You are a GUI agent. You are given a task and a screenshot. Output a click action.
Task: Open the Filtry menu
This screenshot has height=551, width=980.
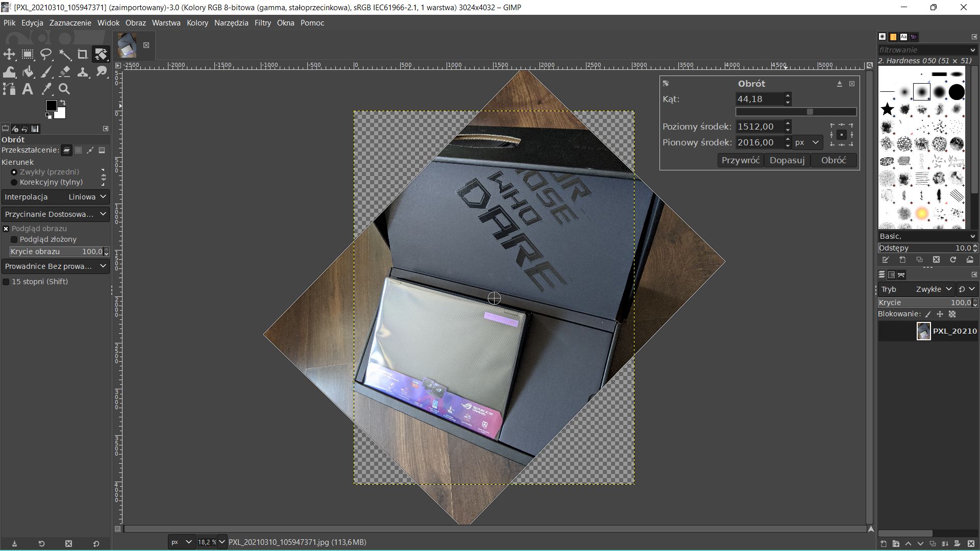pos(262,23)
